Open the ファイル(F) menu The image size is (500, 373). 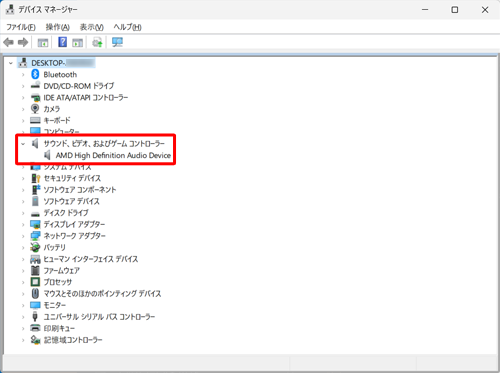[x=21, y=27]
